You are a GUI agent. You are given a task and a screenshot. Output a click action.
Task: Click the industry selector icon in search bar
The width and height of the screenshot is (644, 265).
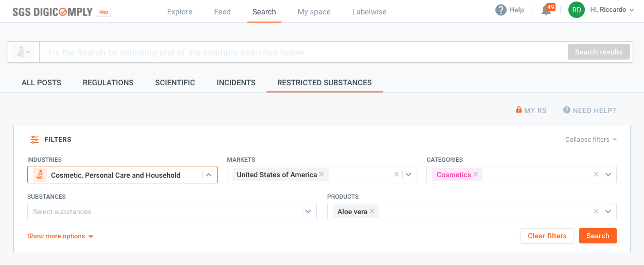tap(24, 52)
